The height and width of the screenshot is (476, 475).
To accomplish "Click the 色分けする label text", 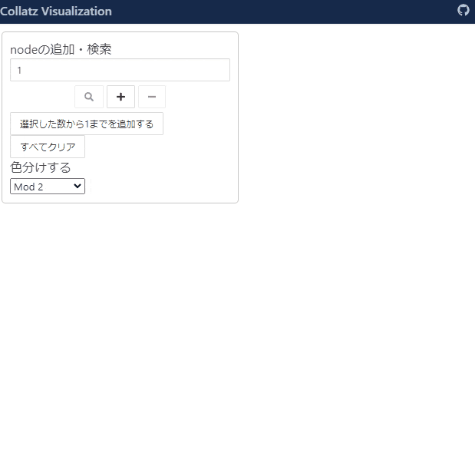I will (41, 167).
